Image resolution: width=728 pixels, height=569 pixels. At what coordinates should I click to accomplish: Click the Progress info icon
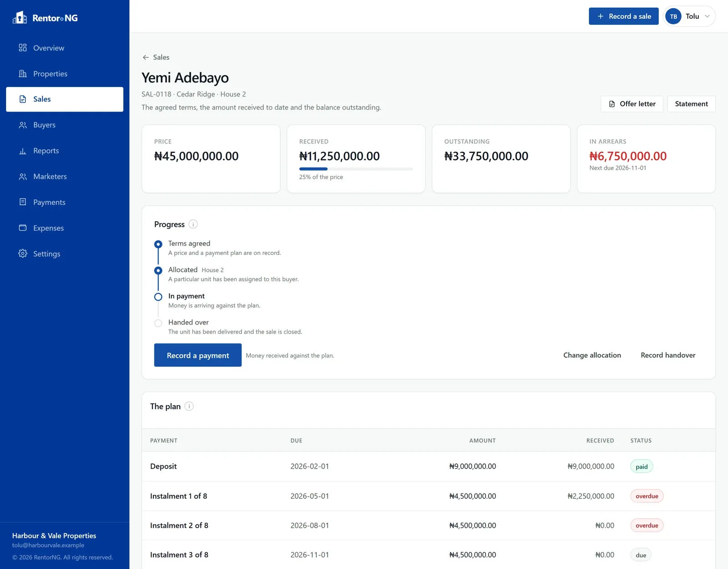(193, 224)
